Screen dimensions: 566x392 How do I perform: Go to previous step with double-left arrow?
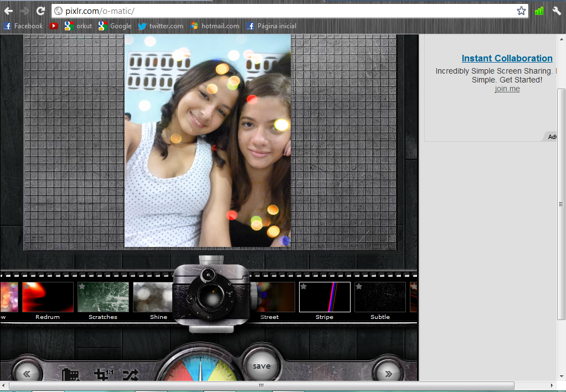click(x=27, y=374)
